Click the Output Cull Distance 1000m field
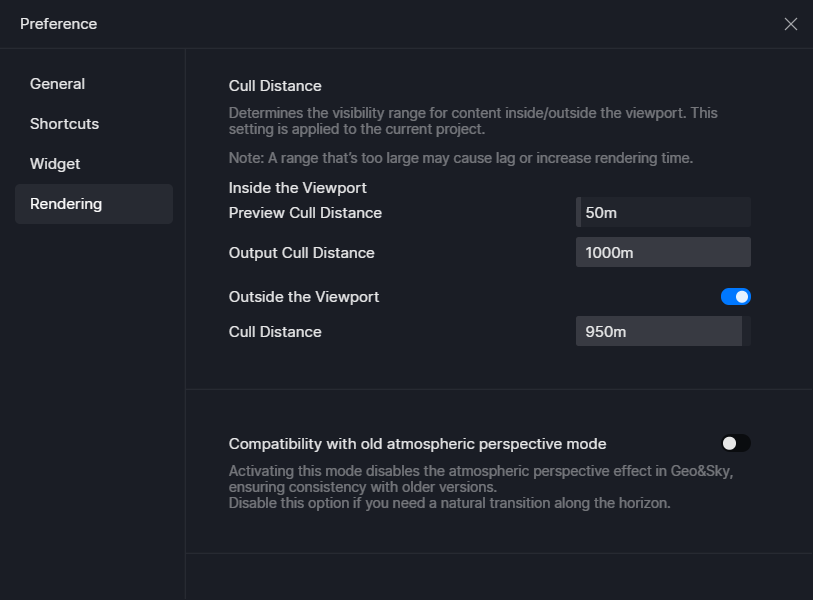 pyautogui.click(x=663, y=252)
